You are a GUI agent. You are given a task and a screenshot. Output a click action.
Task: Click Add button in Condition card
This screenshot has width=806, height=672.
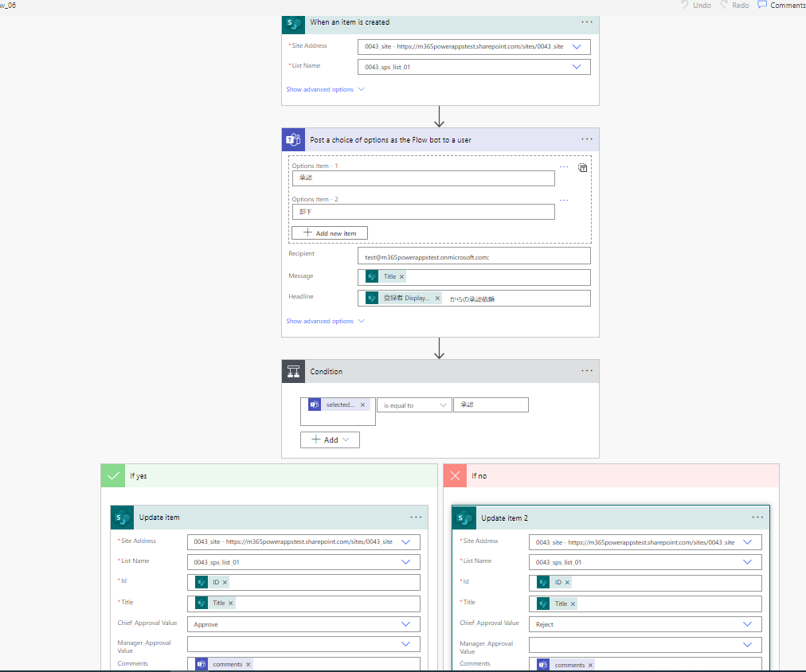click(330, 440)
